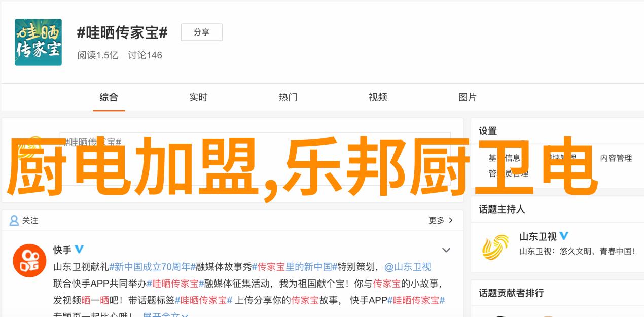Viewport: 644px width, 317px height.
Task: Click the @山东卫视 mention link
Action: pyautogui.click(x=408, y=266)
